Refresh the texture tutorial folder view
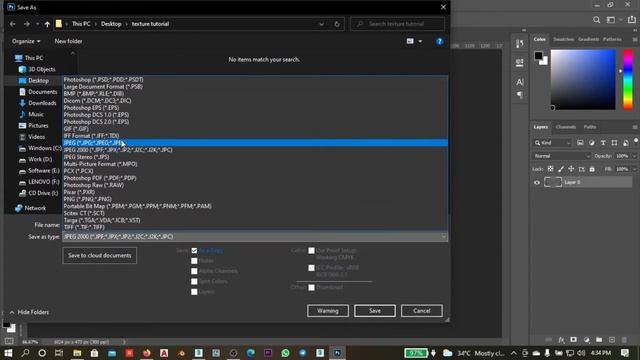 [337, 24]
